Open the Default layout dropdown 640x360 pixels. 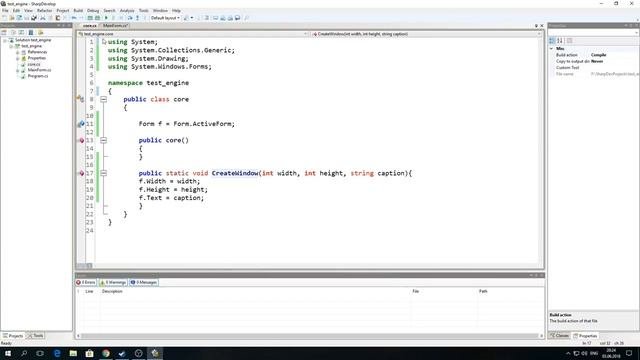click(165, 18)
